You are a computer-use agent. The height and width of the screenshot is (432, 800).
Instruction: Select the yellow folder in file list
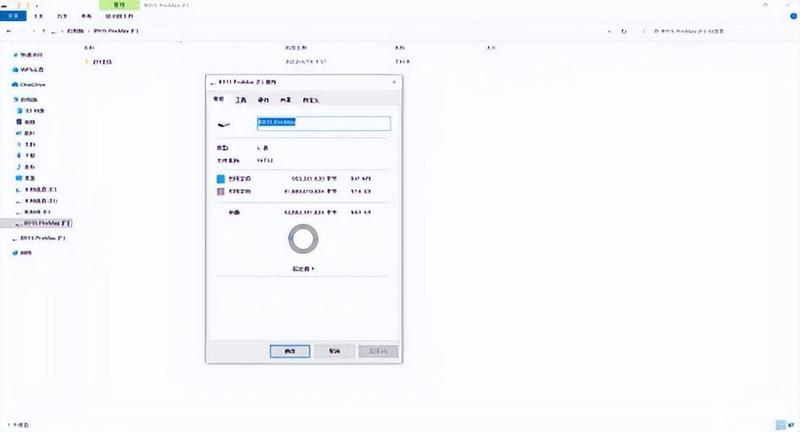(x=87, y=62)
